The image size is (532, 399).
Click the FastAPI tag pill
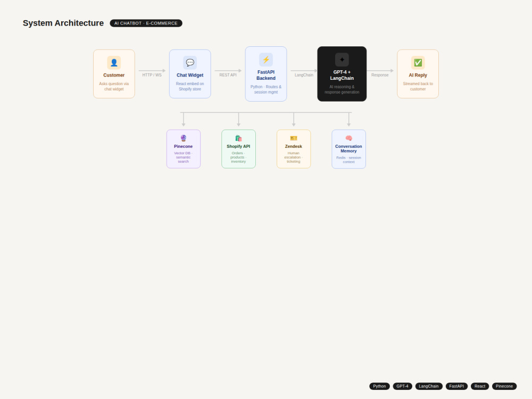pos(456,386)
